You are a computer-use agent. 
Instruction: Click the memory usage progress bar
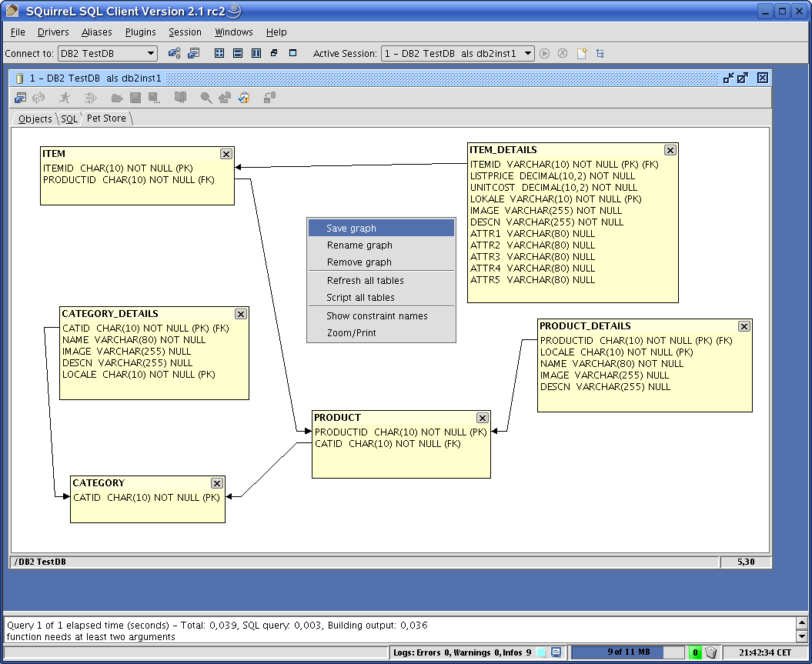tap(627, 652)
